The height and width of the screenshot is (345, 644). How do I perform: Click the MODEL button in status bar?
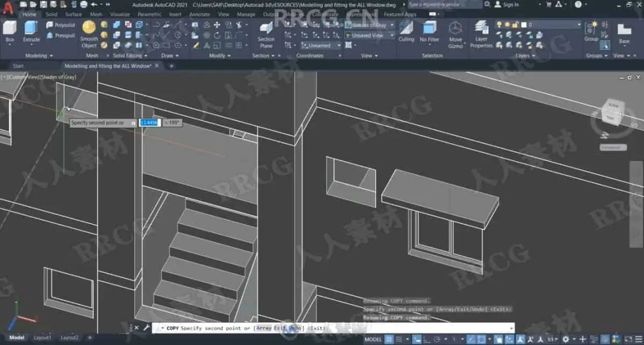373,339
